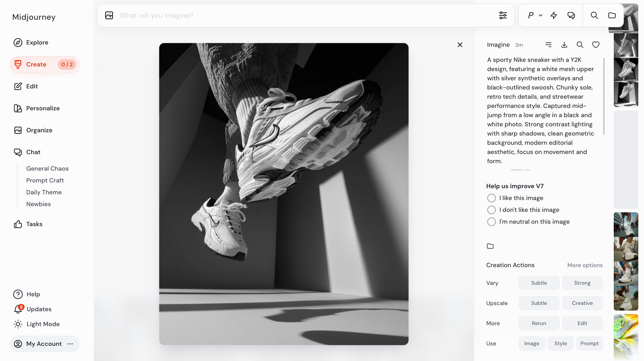Screen dimensions: 644x361
Task: Open prompt settings sliders icon
Action: [503, 15]
